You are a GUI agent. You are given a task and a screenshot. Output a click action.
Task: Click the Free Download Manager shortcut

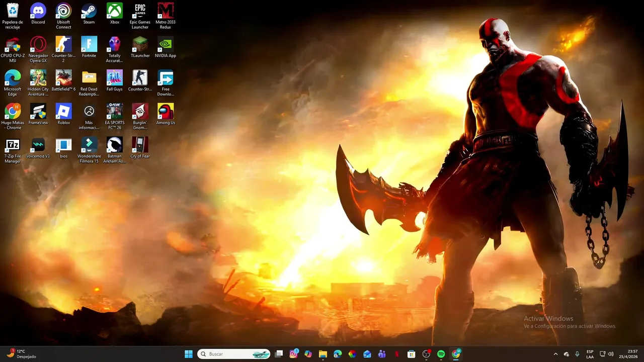click(166, 83)
